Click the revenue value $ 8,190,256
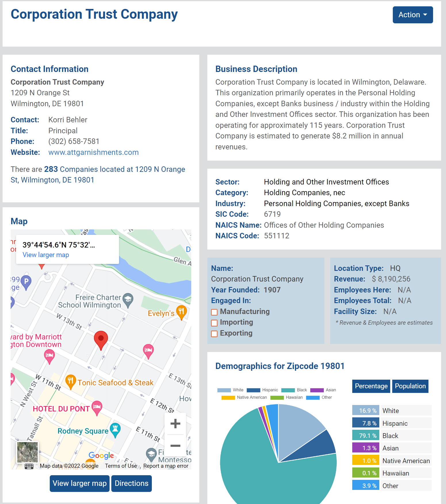The image size is (446, 504). tap(391, 279)
